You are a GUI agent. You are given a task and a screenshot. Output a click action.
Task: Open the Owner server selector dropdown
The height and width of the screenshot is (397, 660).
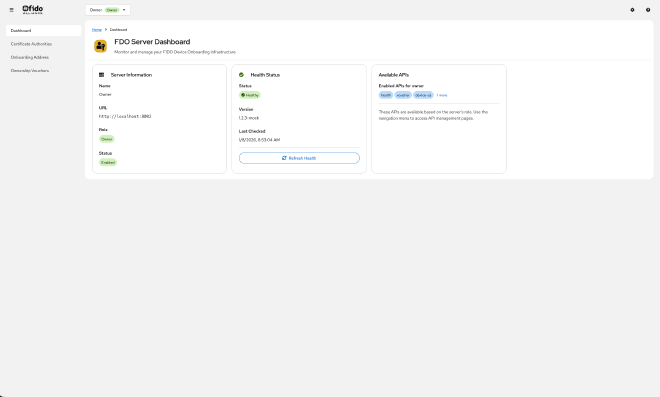pos(108,10)
